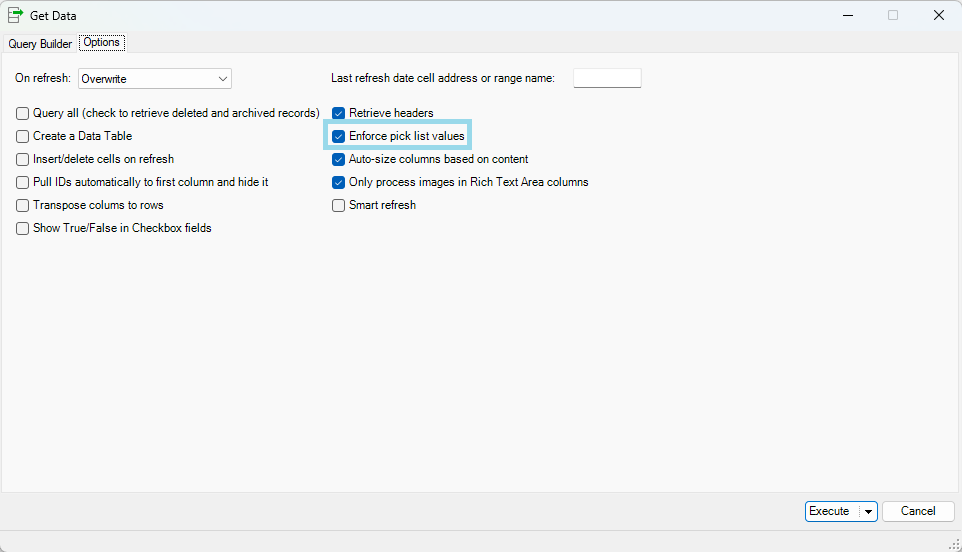
Task: Enable Insert/delete cells on refresh
Action: [x=23, y=159]
